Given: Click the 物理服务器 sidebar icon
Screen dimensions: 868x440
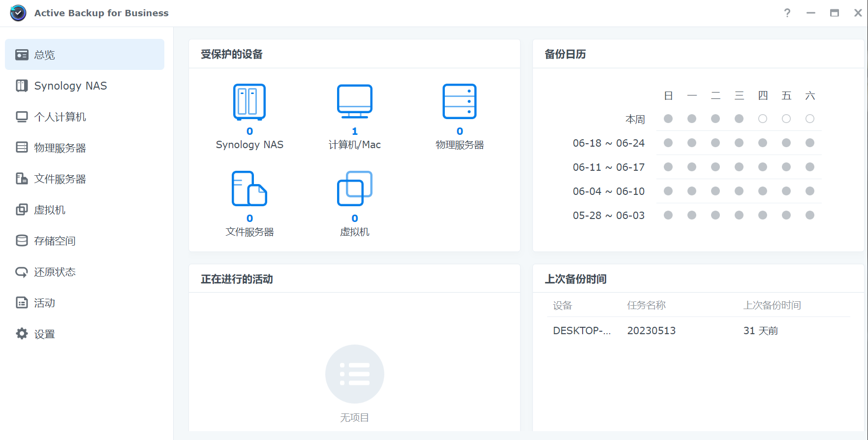Looking at the screenshot, I should tap(22, 148).
